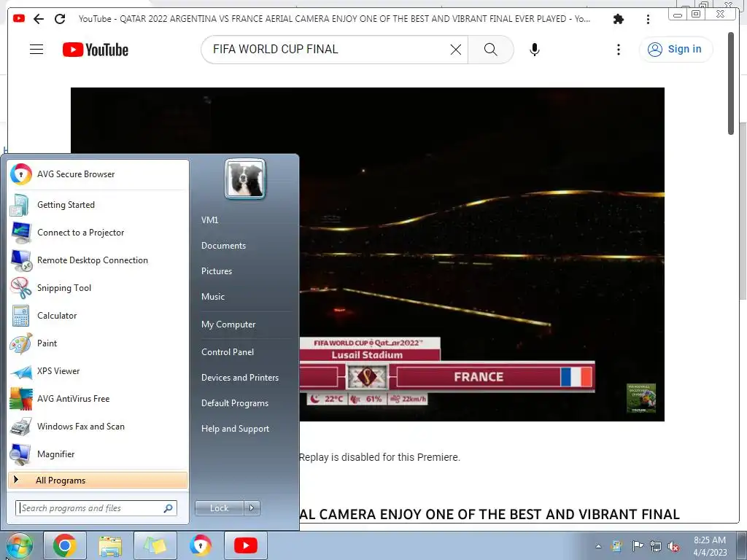Open the Magnifier program
Screen dimensions: 747x560
click(x=98, y=454)
